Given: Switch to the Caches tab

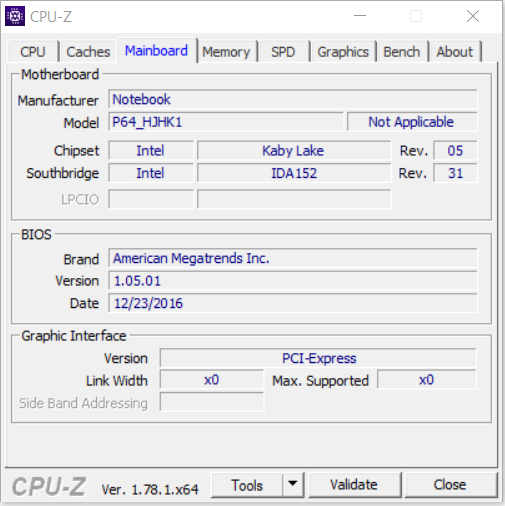Looking at the screenshot, I should pos(88,52).
